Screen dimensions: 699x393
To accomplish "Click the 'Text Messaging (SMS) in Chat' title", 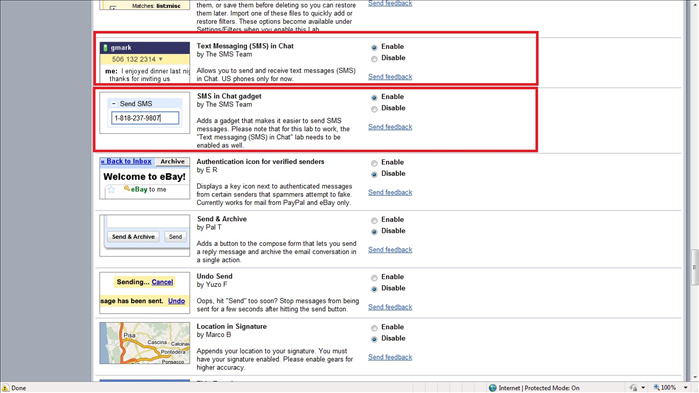I will click(245, 46).
